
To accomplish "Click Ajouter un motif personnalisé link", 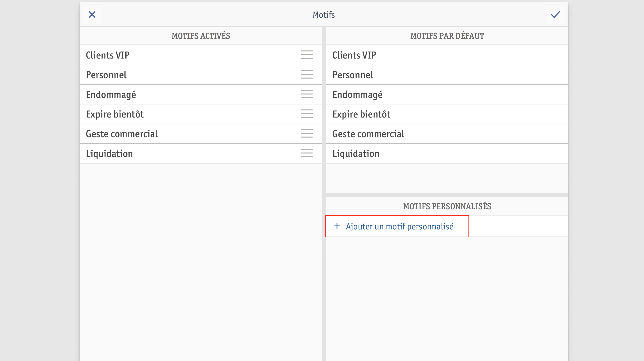I will 400,227.
